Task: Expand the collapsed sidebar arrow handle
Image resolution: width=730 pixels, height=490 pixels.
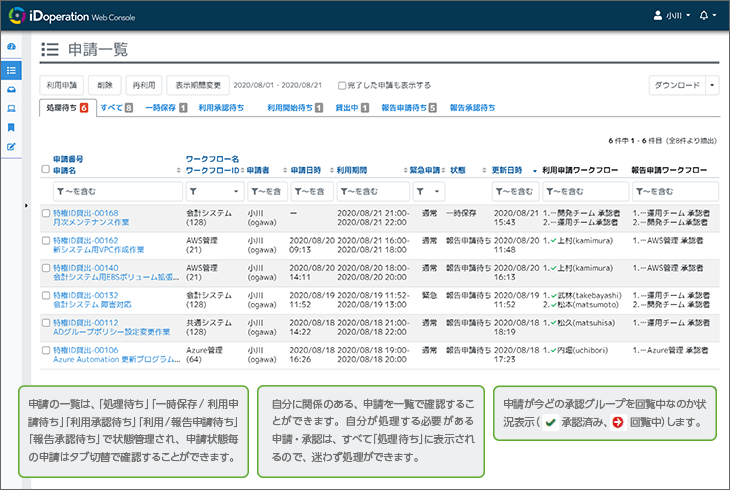Action: 26,206
